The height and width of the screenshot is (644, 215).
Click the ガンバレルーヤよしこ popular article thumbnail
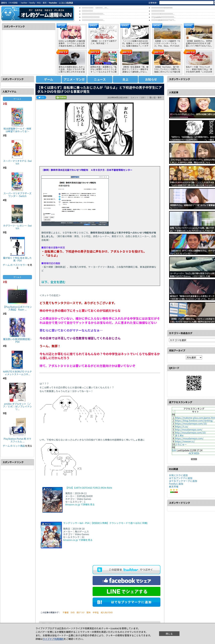(x=192, y=108)
